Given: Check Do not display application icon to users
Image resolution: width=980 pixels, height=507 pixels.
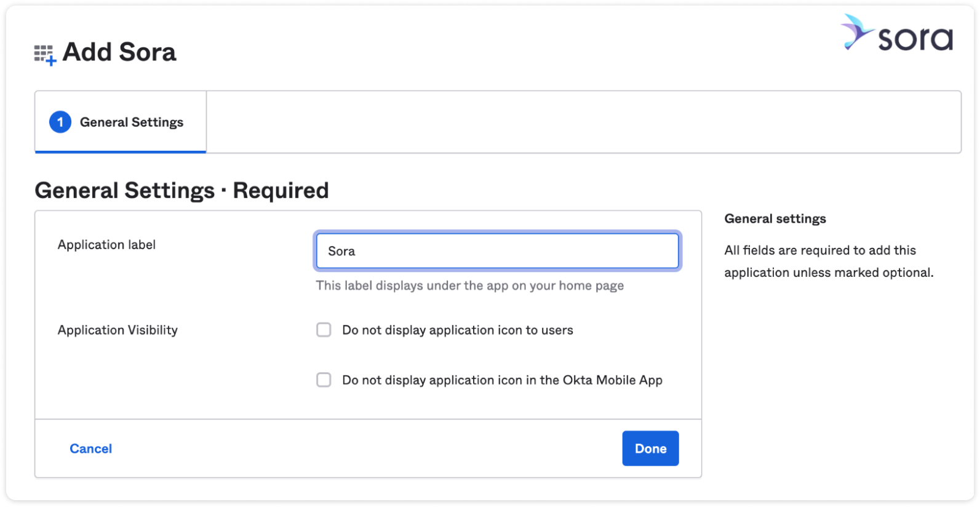Looking at the screenshot, I should [324, 330].
